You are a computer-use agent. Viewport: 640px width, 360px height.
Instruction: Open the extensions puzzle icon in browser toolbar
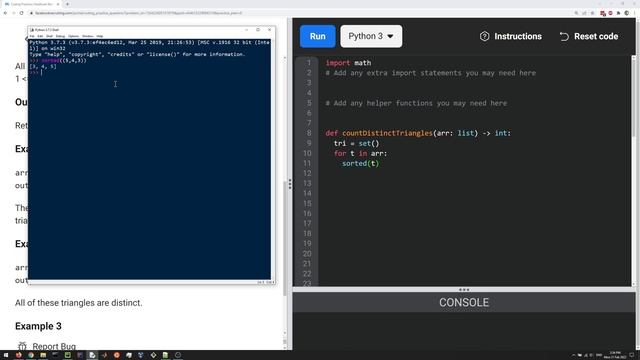click(x=618, y=13)
